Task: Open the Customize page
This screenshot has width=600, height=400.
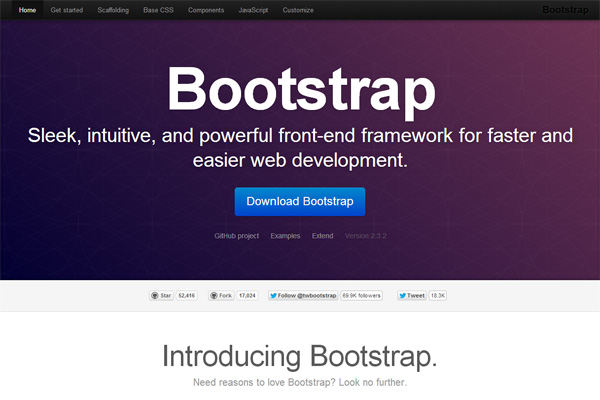Action: (x=298, y=10)
